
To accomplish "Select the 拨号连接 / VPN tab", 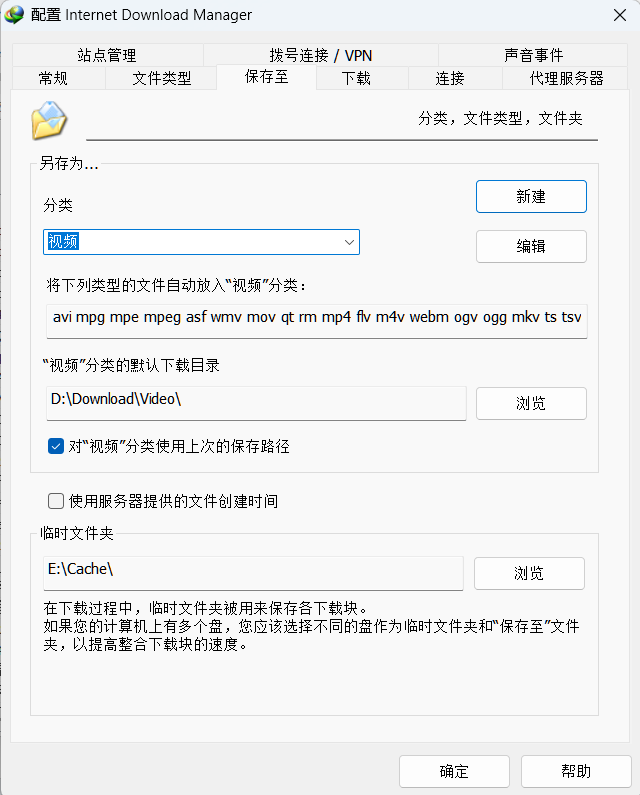I will point(321,55).
